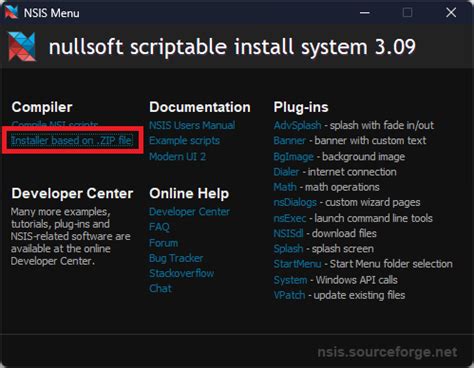Open the BgImage plug-in link
The image size is (474, 368).
(x=293, y=157)
